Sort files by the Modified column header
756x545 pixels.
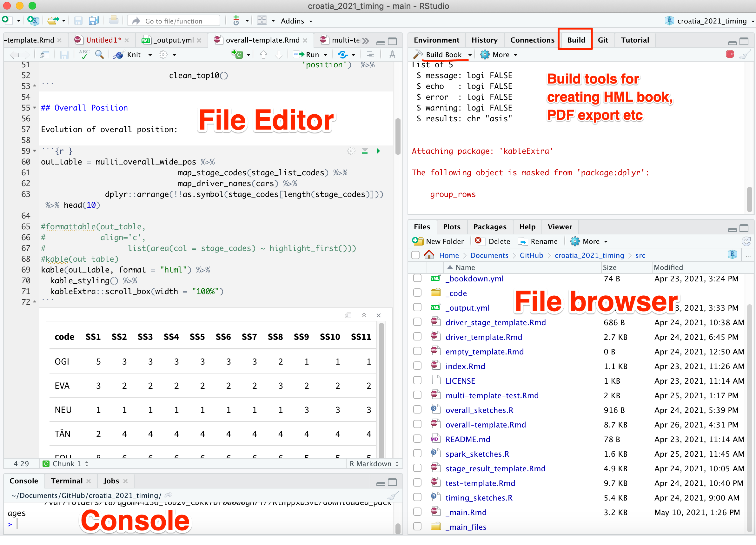pyautogui.click(x=668, y=267)
